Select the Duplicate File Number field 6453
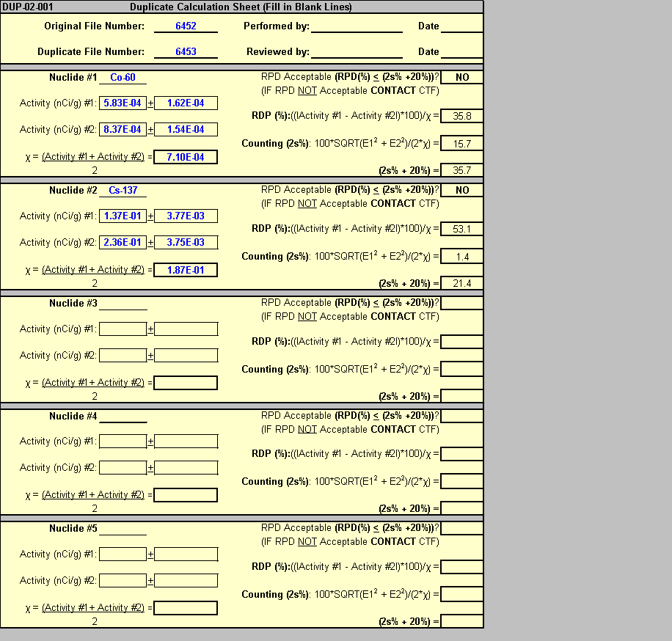The image size is (672, 641). point(186,52)
